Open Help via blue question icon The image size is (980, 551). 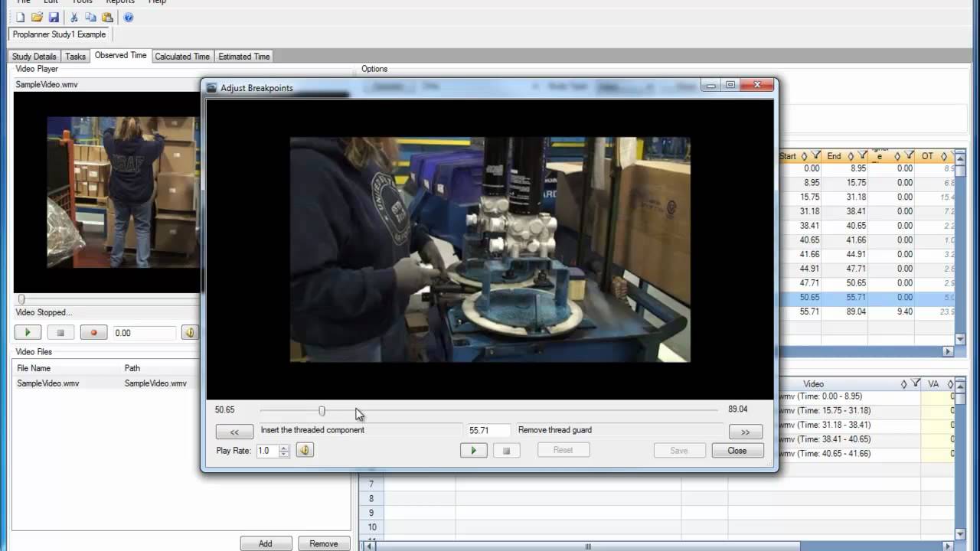pyautogui.click(x=129, y=18)
